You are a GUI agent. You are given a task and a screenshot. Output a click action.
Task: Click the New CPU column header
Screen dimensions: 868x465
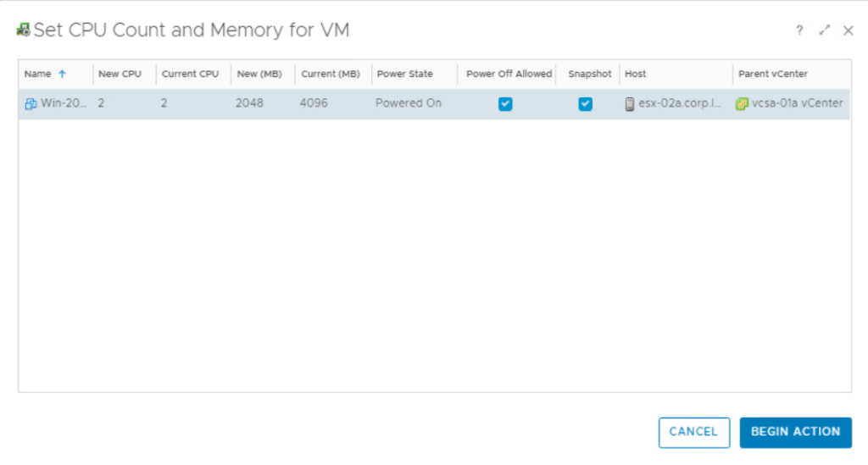[x=120, y=75]
